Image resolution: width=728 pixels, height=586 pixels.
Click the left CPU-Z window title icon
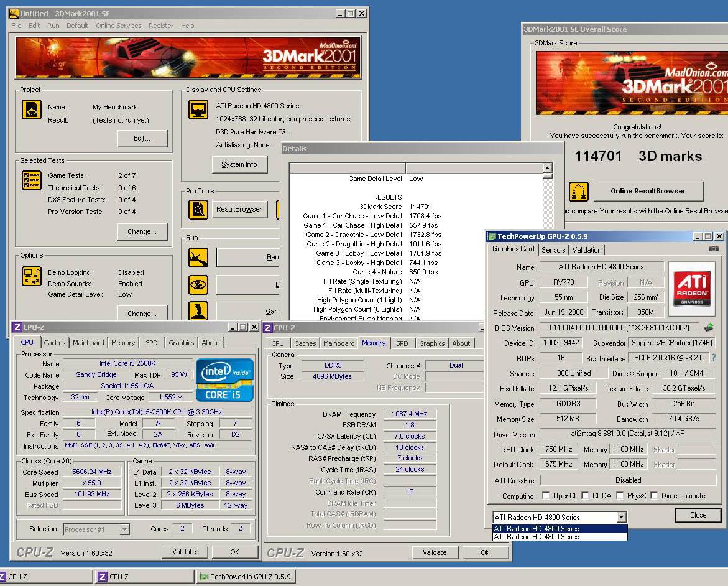coord(17,327)
